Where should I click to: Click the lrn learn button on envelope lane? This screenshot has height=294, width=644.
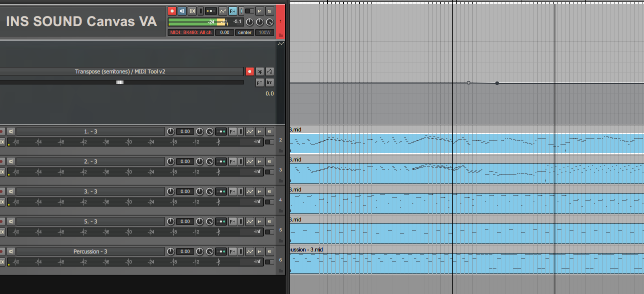(270, 82)
